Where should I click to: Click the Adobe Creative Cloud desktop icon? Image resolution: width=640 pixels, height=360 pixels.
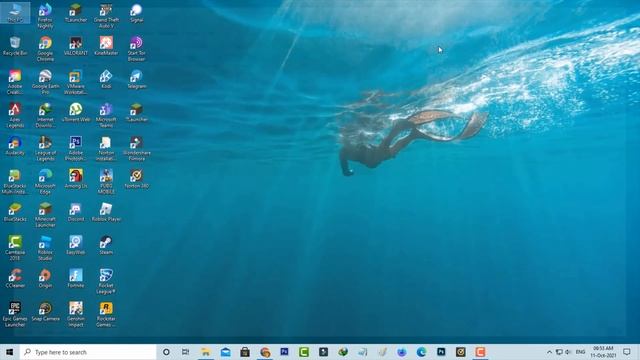15,82
